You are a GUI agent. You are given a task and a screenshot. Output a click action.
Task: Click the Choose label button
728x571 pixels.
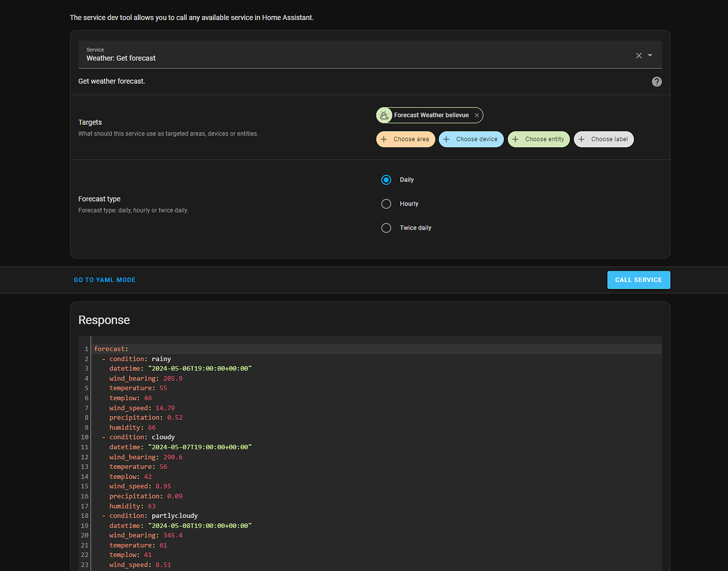click(x=604, y=139)
